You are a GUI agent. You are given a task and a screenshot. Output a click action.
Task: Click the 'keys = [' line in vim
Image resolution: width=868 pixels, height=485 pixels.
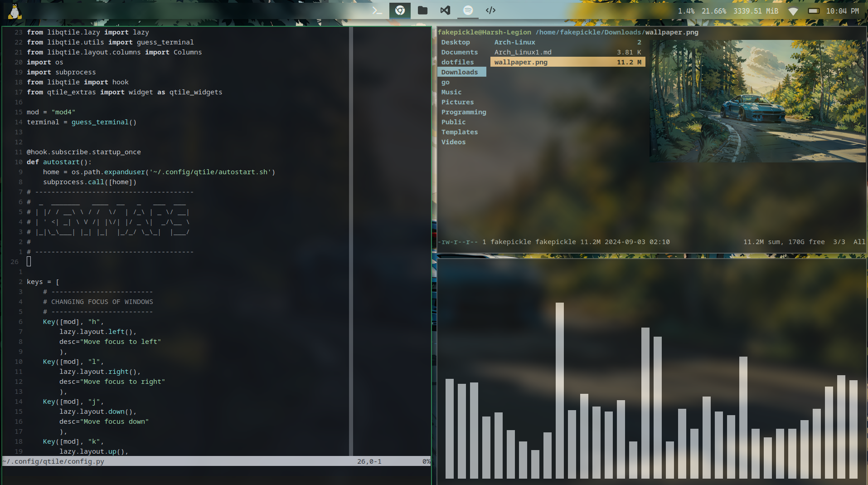43,282
